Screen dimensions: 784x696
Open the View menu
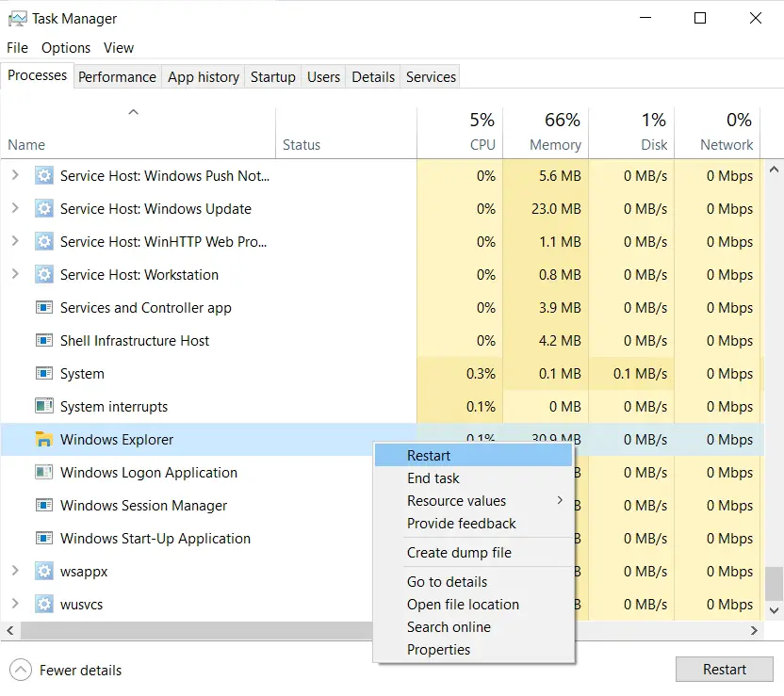click(119, 48)
